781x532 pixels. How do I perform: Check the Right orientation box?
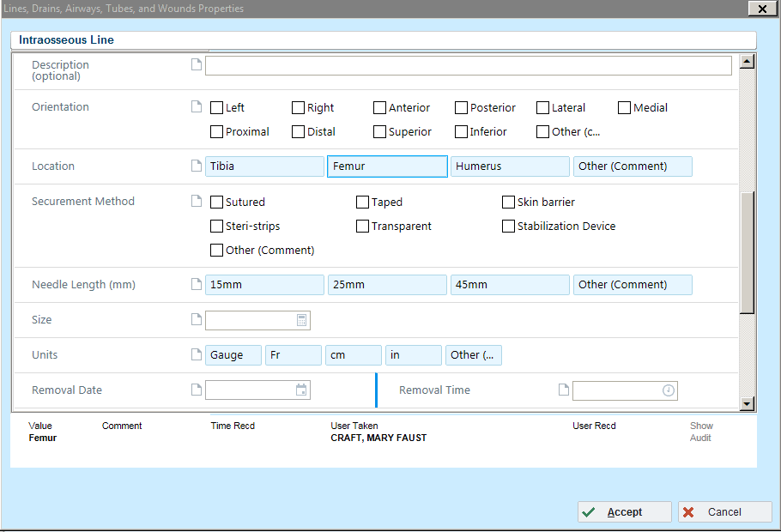click(298, 107)
